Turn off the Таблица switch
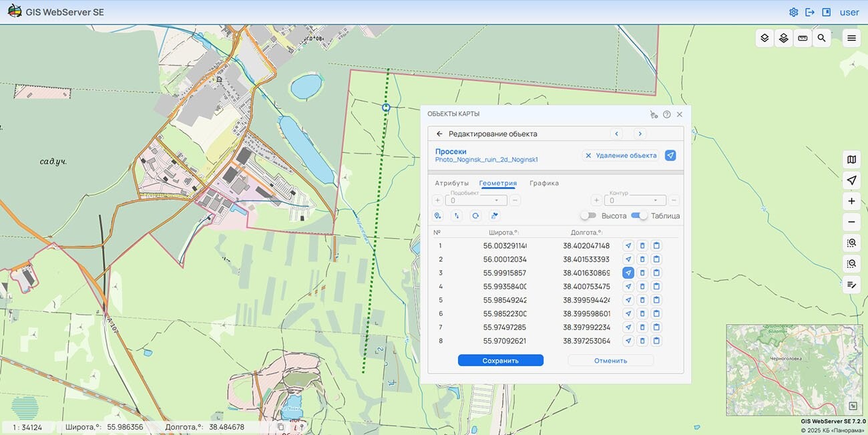 pos(639,216)
